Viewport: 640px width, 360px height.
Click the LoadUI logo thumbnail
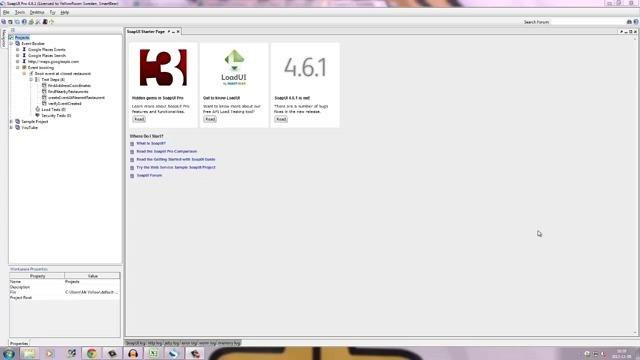(x=234, y=68)
